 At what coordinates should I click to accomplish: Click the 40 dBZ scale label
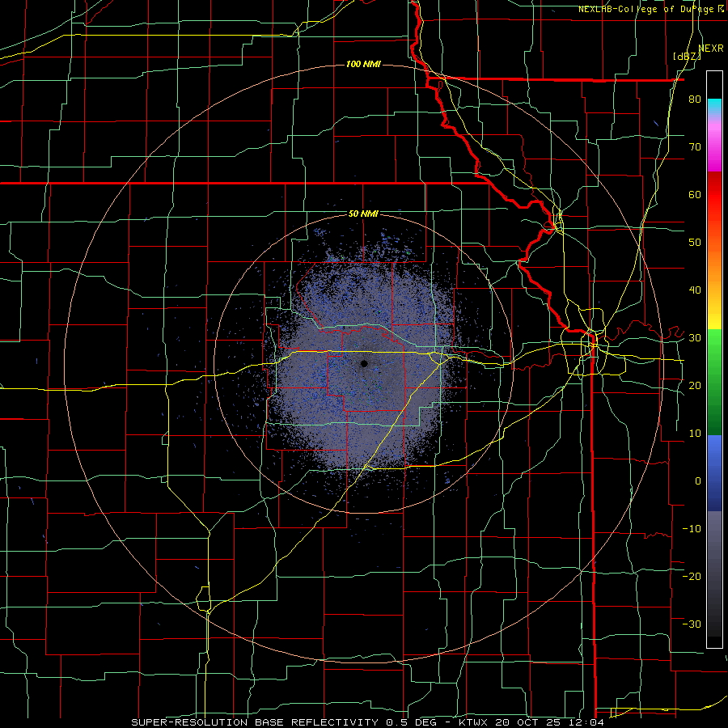[x=695, y=290]
